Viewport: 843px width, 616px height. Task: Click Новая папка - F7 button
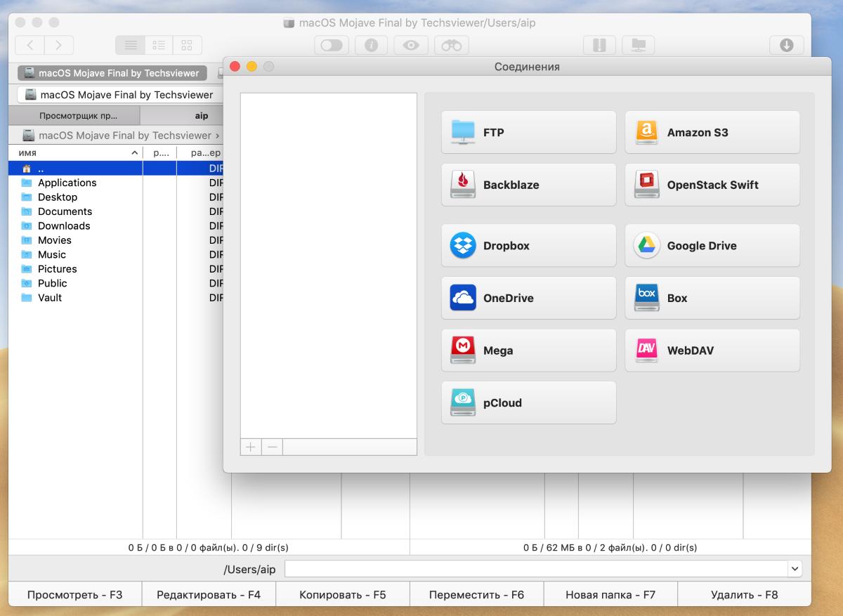(x=610, y=595)
